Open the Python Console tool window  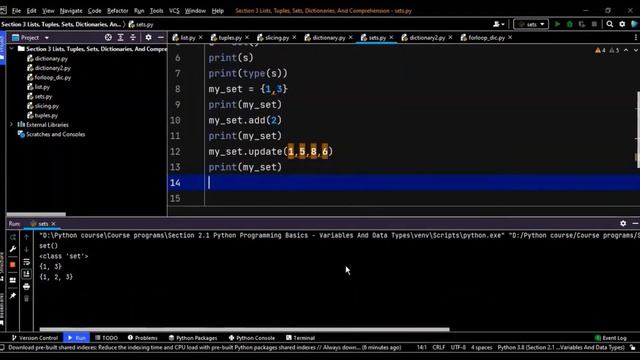click(x=251, y=338)
